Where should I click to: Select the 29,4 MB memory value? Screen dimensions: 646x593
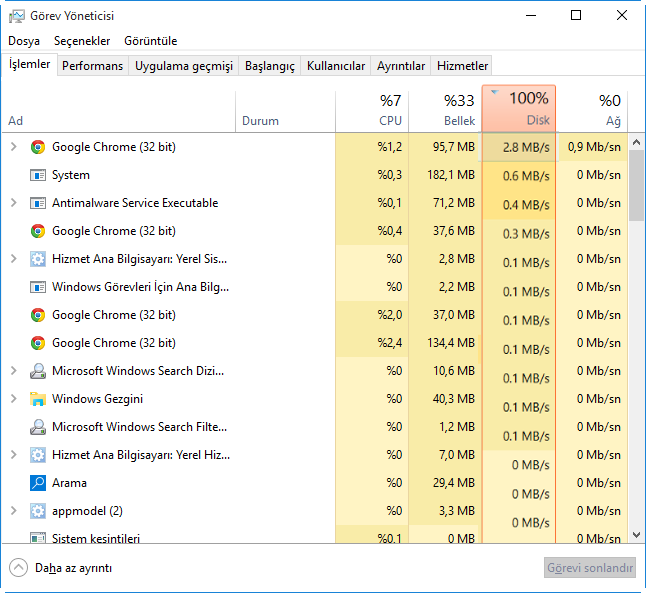[454, 483]
